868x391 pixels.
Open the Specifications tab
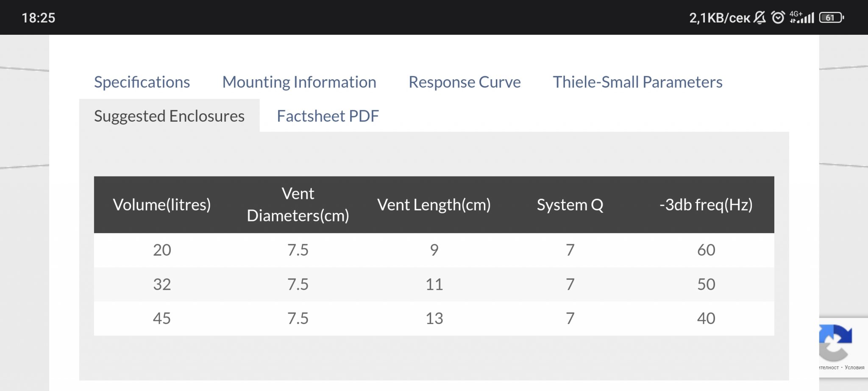click(142, 82)
